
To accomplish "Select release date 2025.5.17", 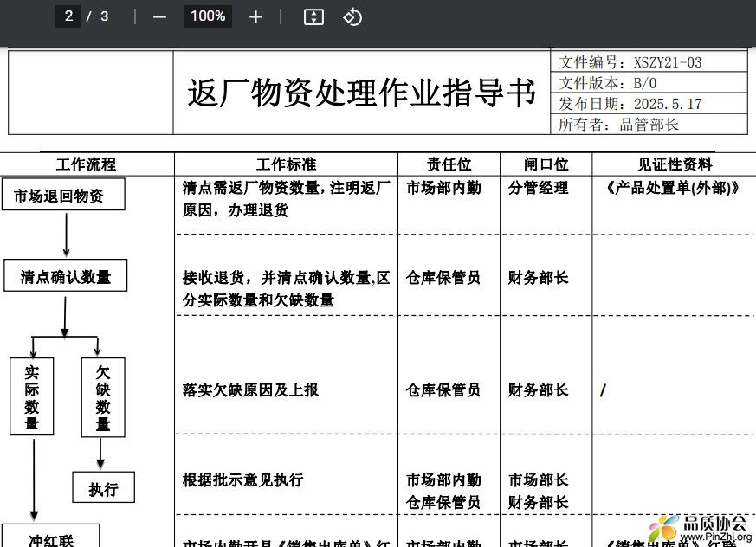I will pos(668,104).
